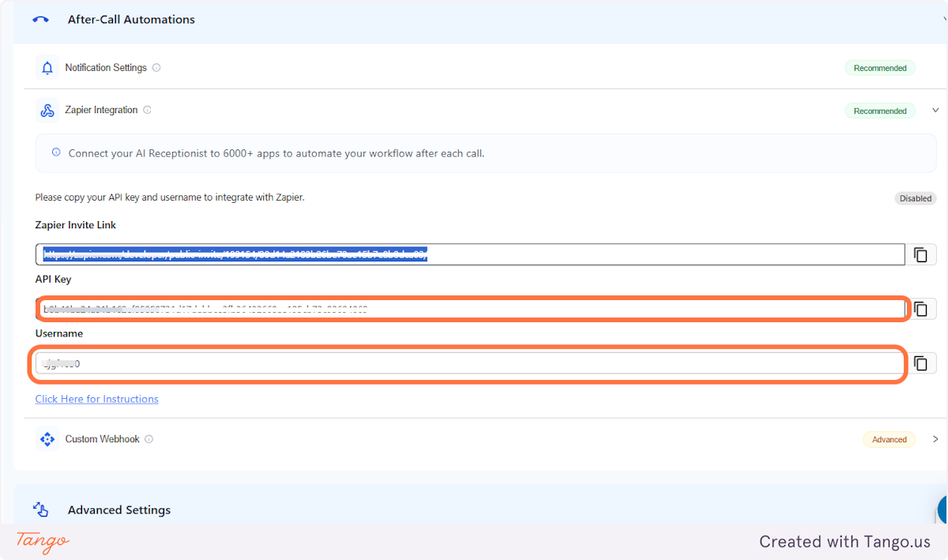Click Recommended badge on Zapier Integration row

click(x=880, y=111)
